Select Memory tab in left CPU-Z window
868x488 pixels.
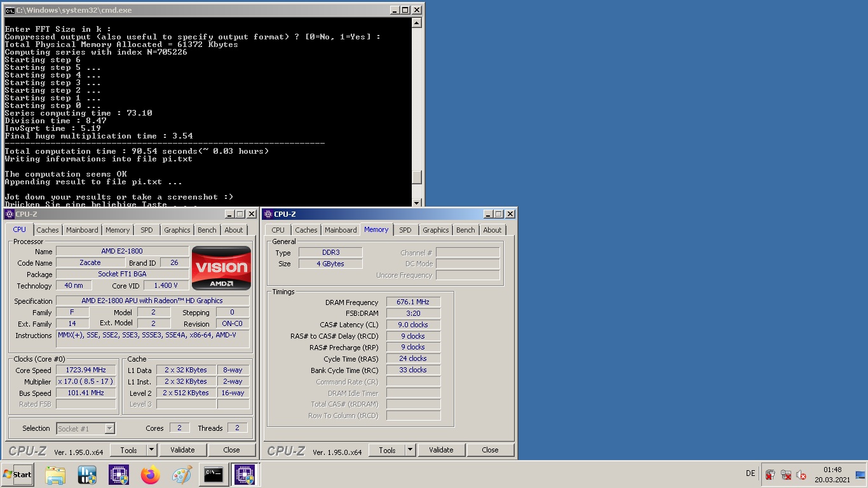click(x=118, y=230)
